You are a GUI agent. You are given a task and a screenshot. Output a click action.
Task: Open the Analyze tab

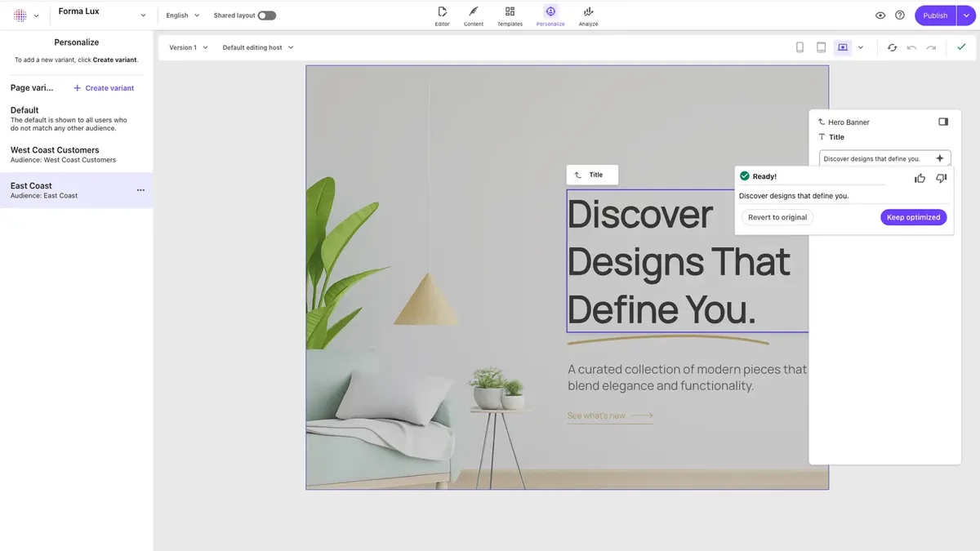click(588, 15)
